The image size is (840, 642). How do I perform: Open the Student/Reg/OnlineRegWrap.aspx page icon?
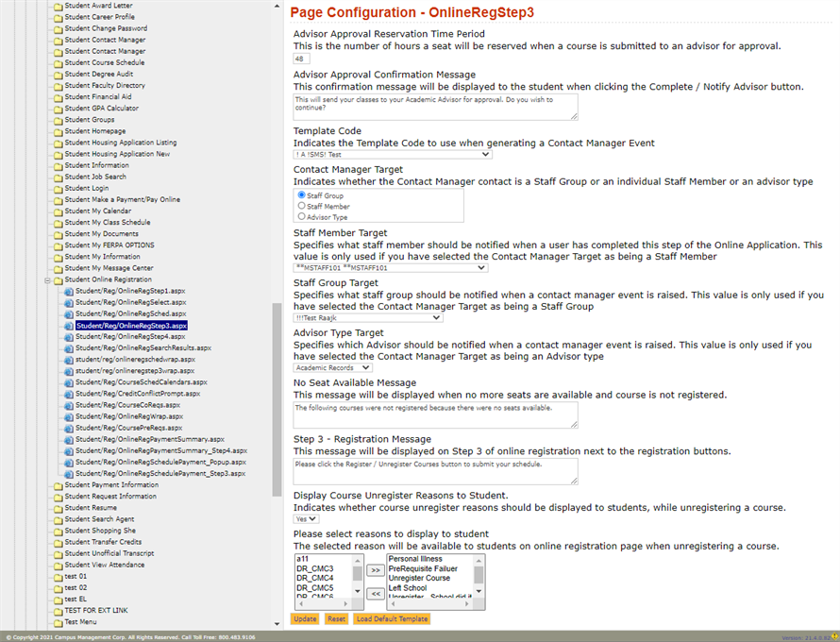67,416
